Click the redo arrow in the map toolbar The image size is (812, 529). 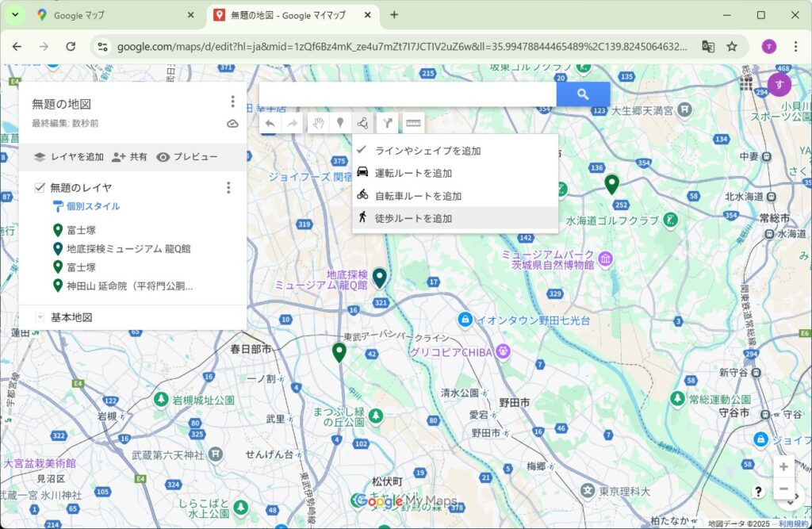[x=293, y=123]
